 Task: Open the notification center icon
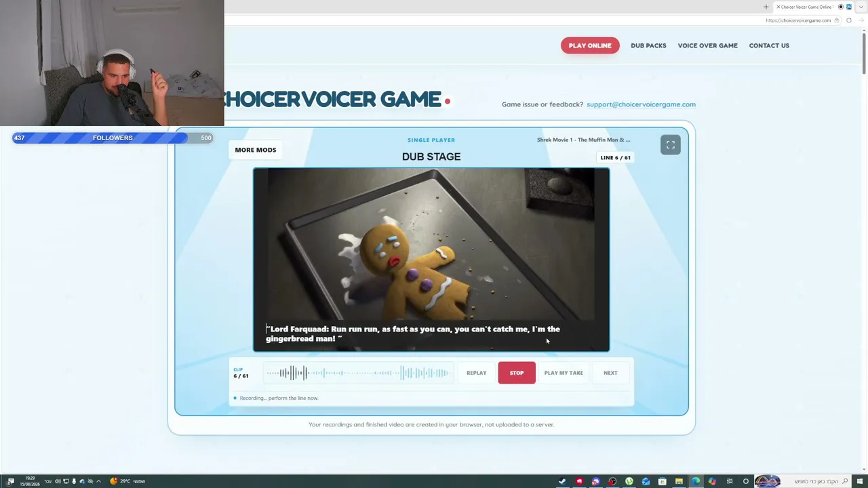pyautogui.click(x=10, y=481)
